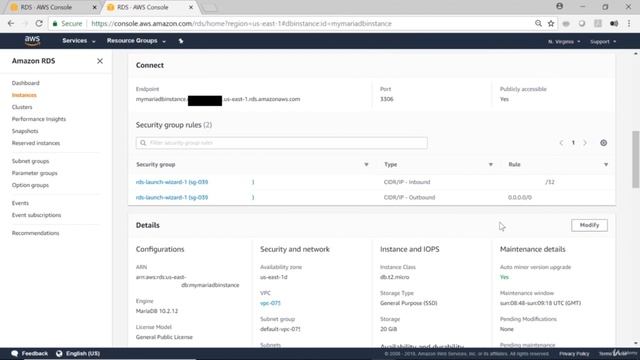Close the first RDS browser tab
Viewport: 640px width, 360px height.
[x=95, y=7]
